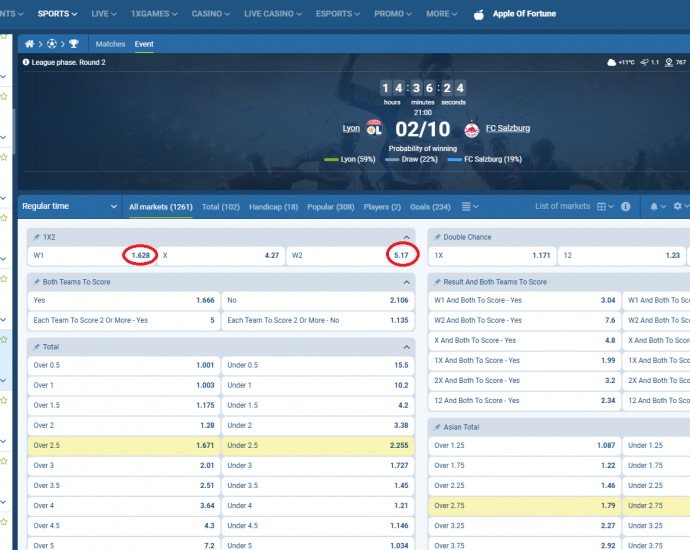
Task: Open the markets info circle icon
Action: pos(625,206)
